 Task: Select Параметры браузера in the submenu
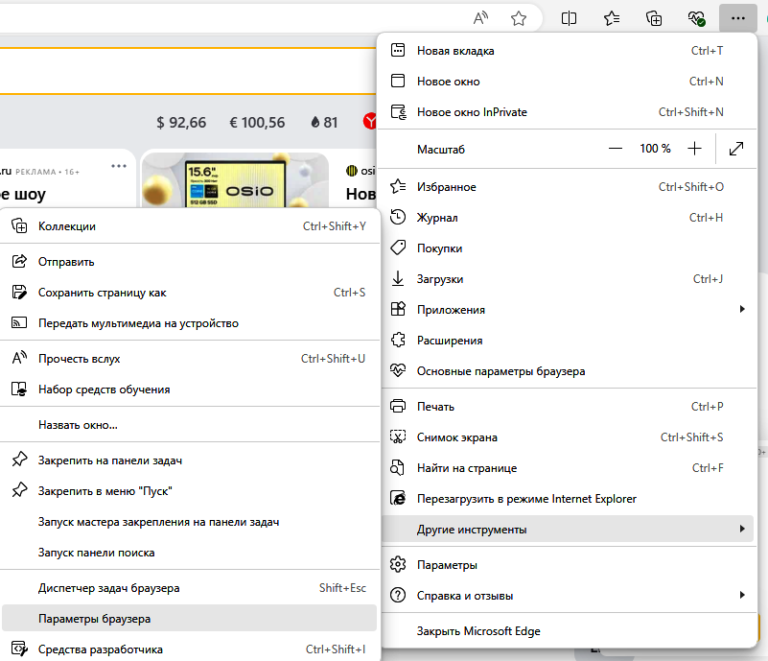[x=189, y=618]
